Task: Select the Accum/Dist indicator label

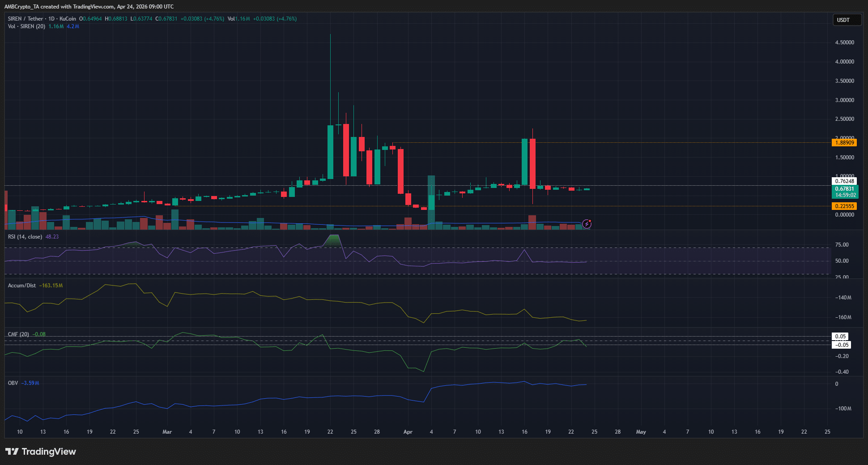Action: [x=21, y=285]
